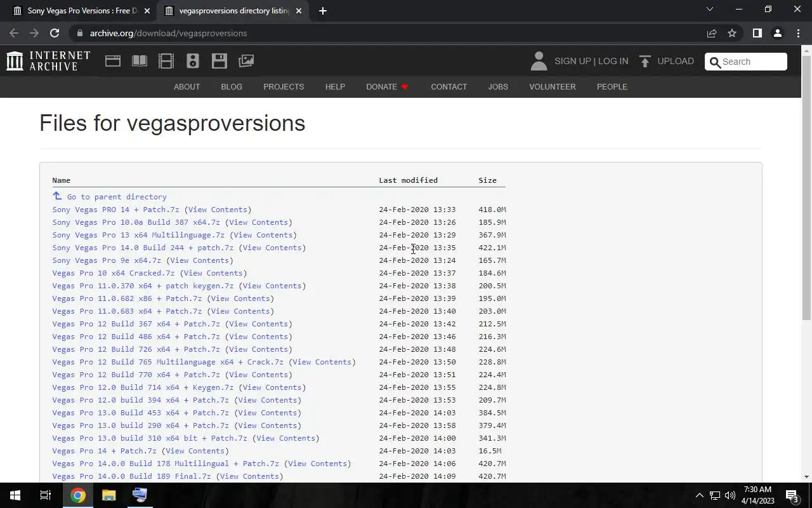This screenshot has height=508, width=812.
Task: Open volume control in system tray
Action: (730, 495)
